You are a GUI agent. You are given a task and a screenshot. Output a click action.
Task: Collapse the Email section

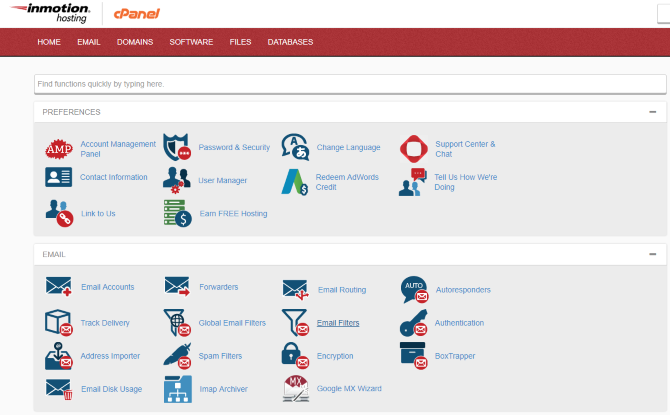652,254
